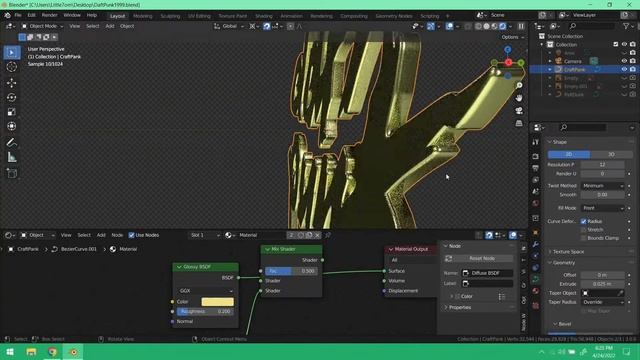Screen dimensions: 640x360
Task: Open Object Mode dropdown
Action: pos(43,26)
